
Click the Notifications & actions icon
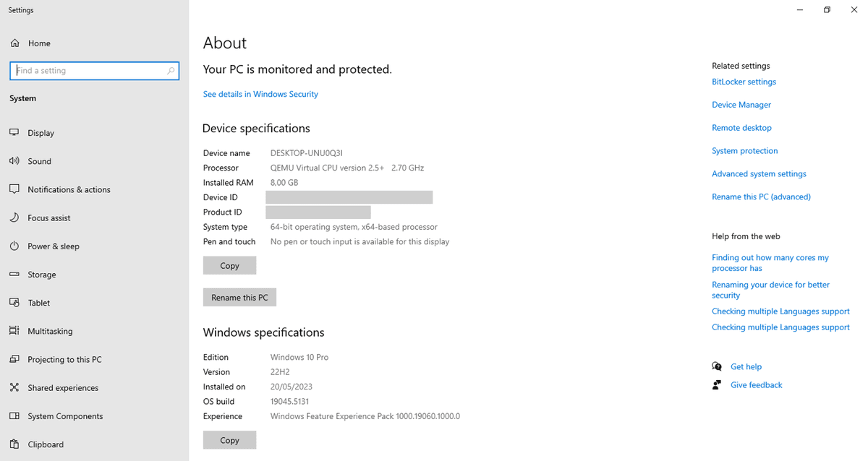(14, 189)
